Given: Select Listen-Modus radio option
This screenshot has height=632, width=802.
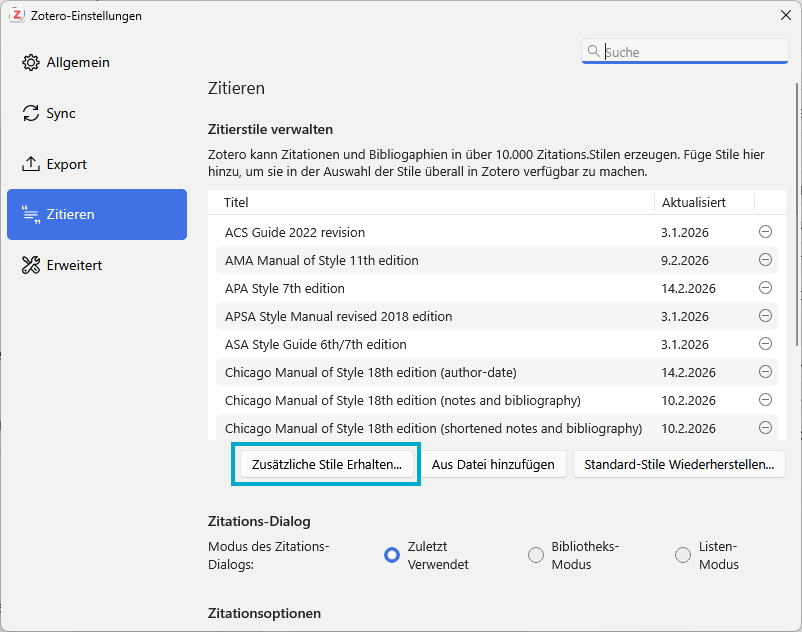Looking at the screenshot, I should [x=683, y=555].
